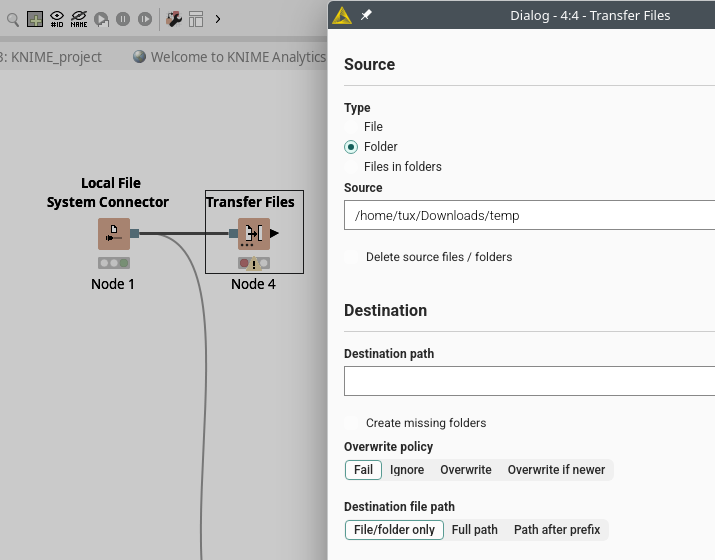The width and height of the screenshot is (715, 560).
Task: Switch to Welcome to KNIME Analytics tab
Action: [230, 57]
